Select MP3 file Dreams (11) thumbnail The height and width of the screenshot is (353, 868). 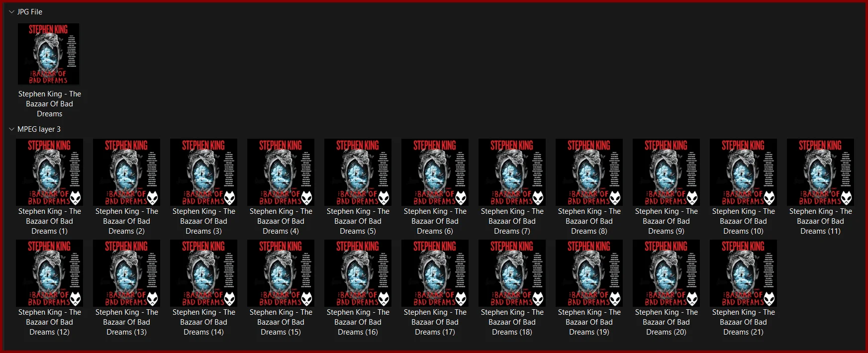coord(820,172)
